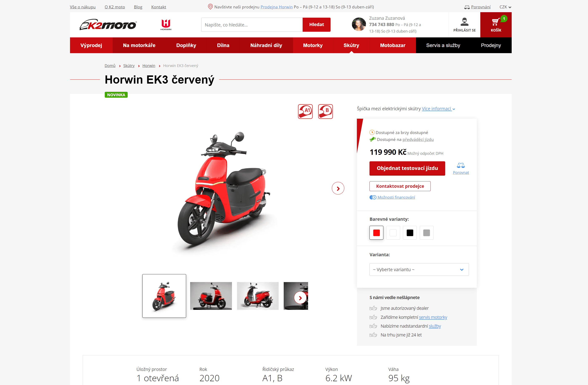The width and height of the screenshot is (588, 385).
Task: Advance the thumbnail strip with arrow
Action: click(x=300, y=298)
